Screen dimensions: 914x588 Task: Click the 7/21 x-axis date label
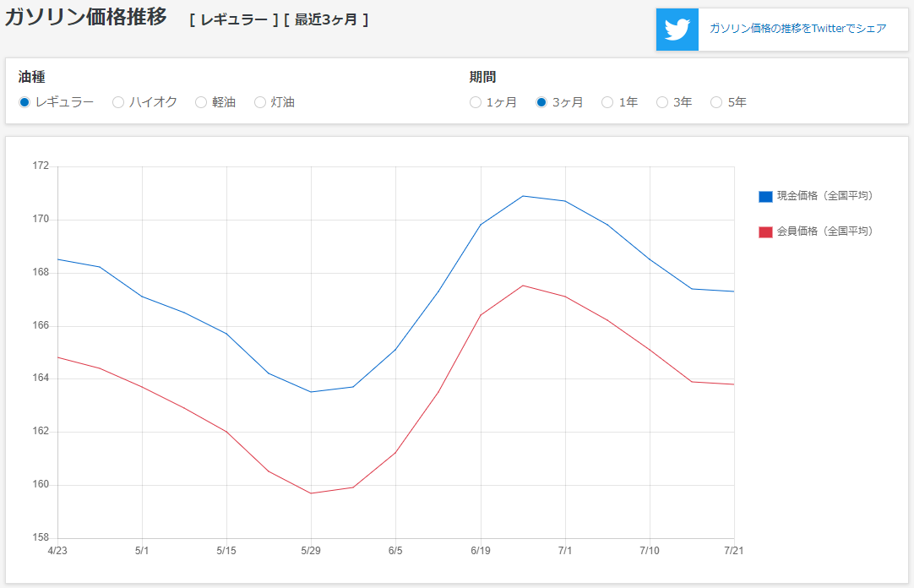pos(733,551)
